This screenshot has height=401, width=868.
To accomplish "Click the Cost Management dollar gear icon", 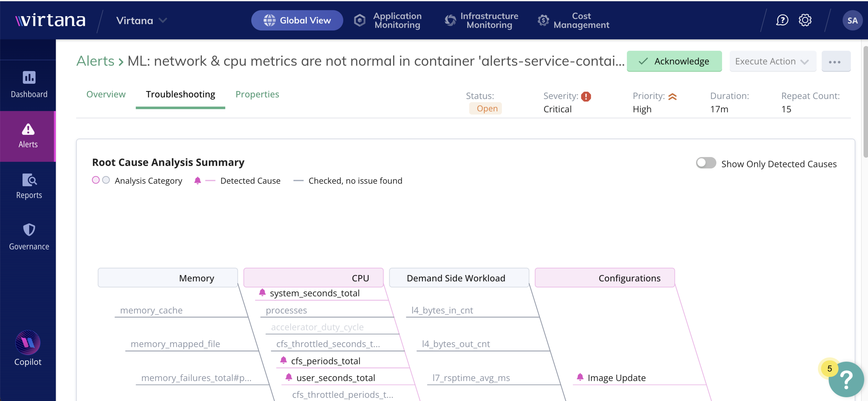I will tap(543, 20).
